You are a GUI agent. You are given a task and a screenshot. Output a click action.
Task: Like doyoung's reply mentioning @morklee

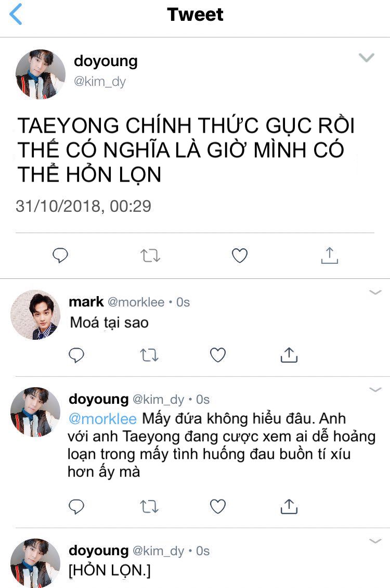[x=218, y=507]
